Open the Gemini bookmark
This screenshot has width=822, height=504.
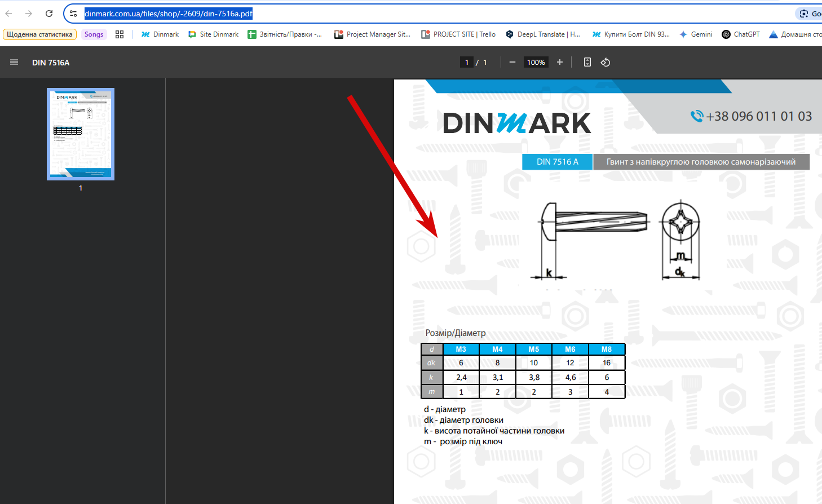696,34
